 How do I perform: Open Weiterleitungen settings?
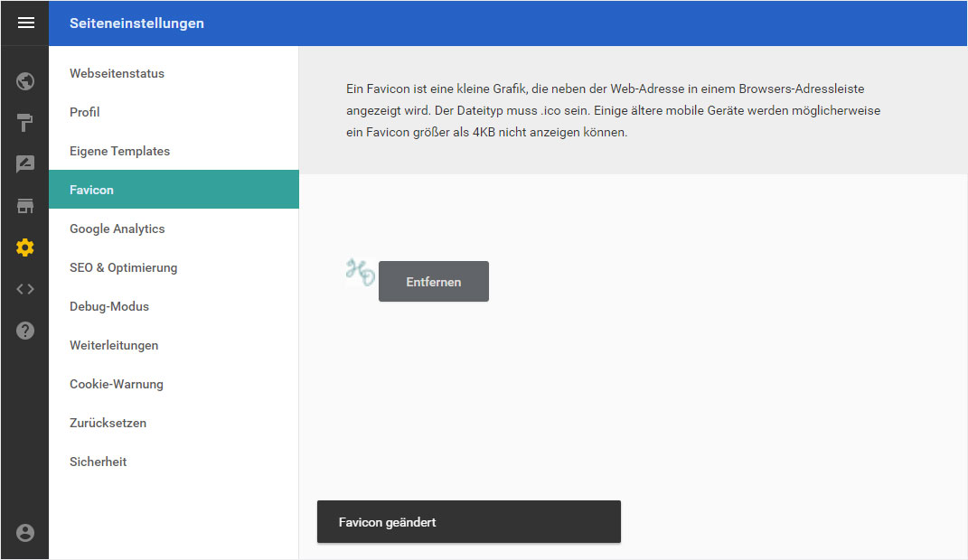point(174,345)
